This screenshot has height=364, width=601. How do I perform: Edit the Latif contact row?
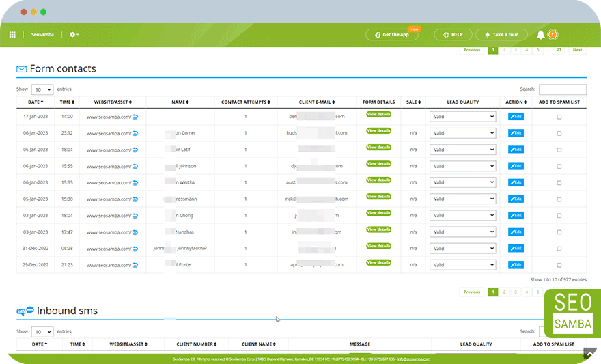[x=516, y=150]
